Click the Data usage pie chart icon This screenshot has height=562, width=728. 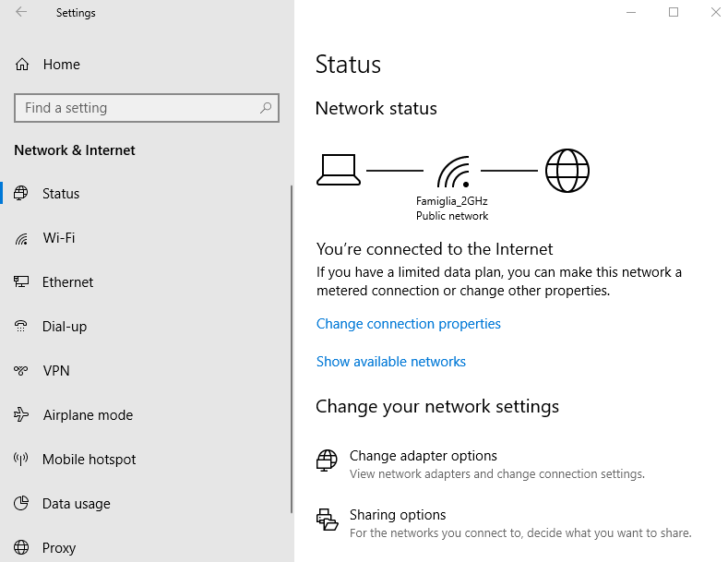(x=21, y=503)
